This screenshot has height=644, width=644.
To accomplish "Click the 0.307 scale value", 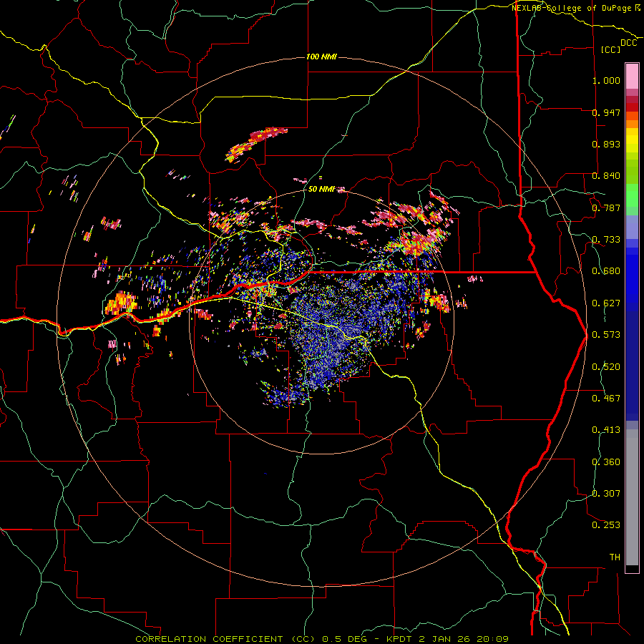I will 606,494.
